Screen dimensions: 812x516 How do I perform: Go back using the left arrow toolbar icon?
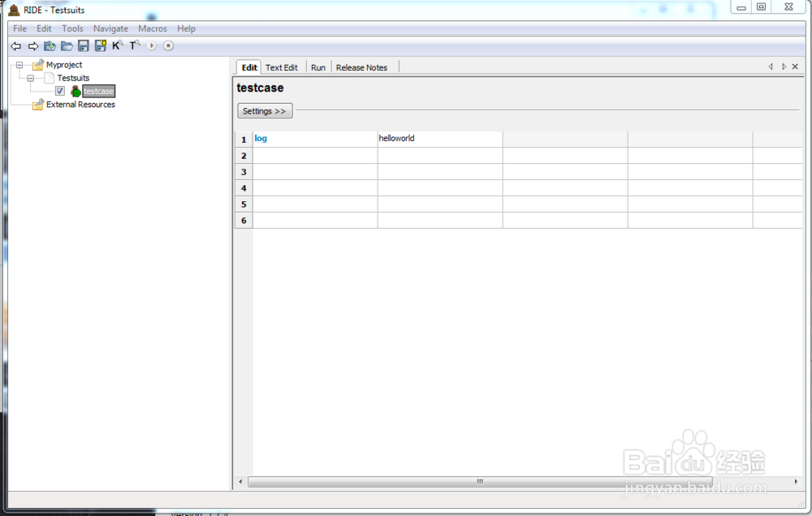[x=16, y=46]
